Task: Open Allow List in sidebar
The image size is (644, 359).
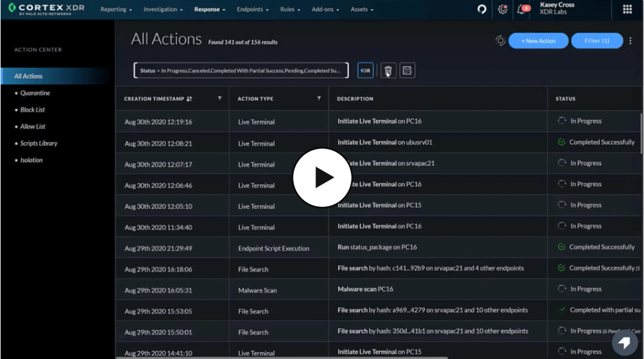Action: (33, 126)
